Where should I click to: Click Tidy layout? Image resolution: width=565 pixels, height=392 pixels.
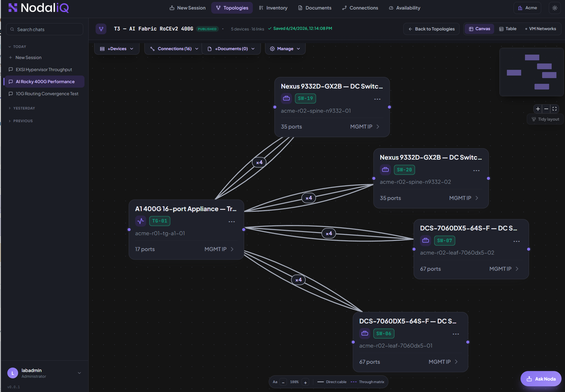click(x=545, y=119)
